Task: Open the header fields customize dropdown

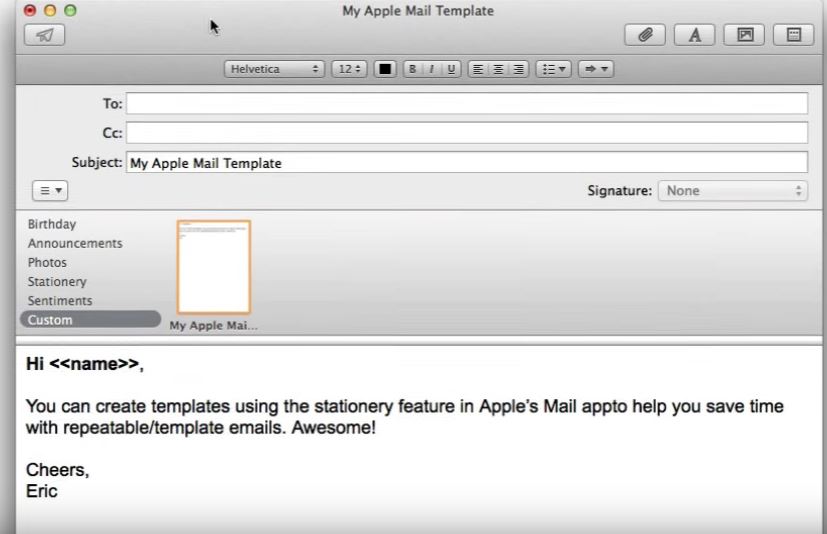Action: pos(50,190)
